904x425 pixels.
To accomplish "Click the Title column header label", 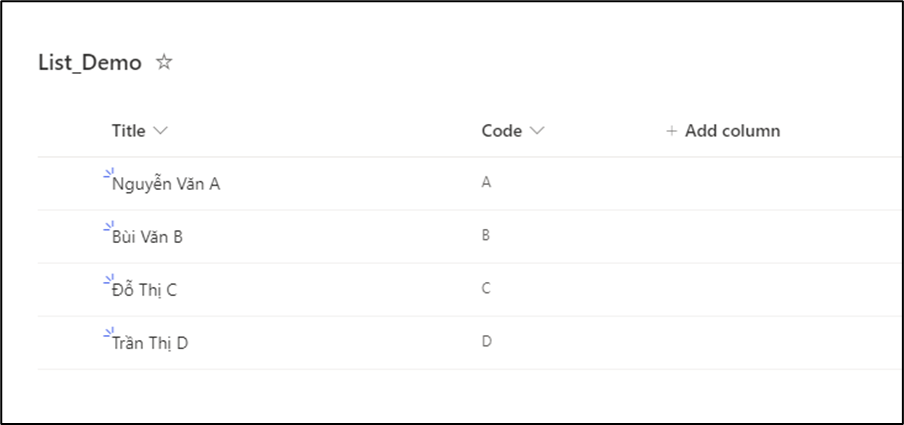I will tap(128, 131).
